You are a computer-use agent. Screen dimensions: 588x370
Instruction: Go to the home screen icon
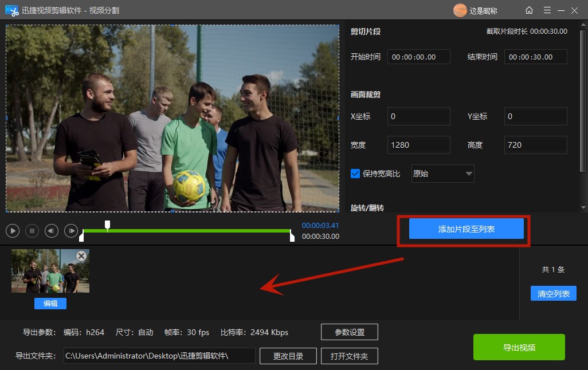click(x=529, y=10)
